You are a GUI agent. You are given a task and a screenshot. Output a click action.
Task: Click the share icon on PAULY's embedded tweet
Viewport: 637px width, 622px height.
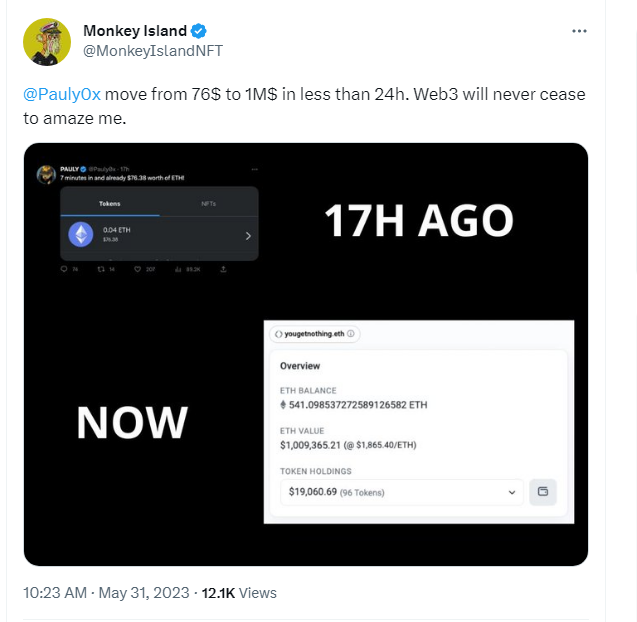point(223,269)
